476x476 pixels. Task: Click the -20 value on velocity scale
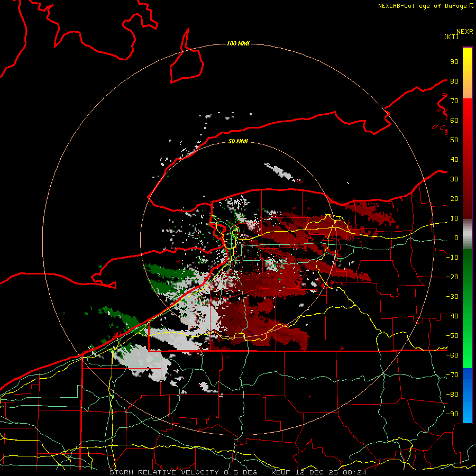[452, 277]
